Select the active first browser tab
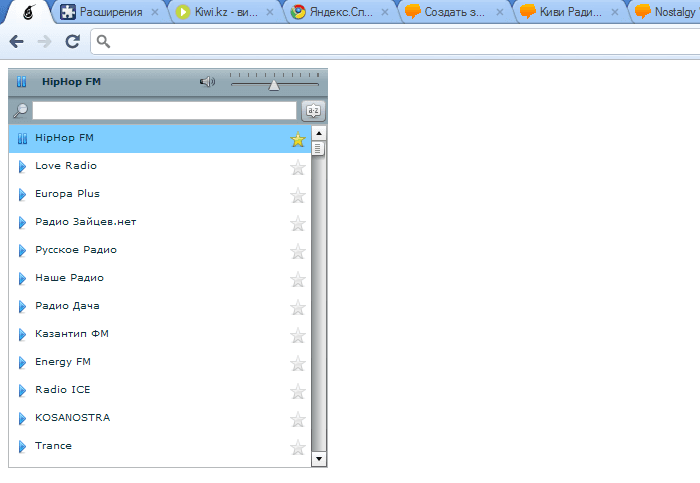700x483 pixels. [x=29, y=12]
